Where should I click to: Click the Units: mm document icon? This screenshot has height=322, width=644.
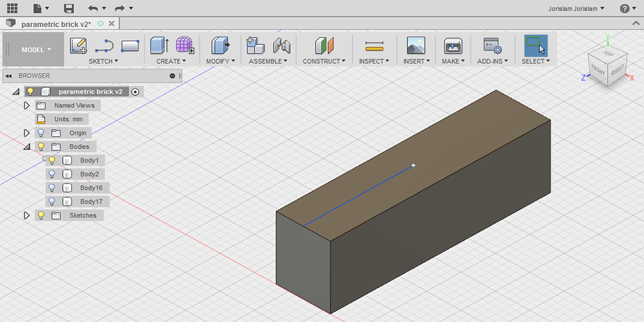(x=41, y=119)
